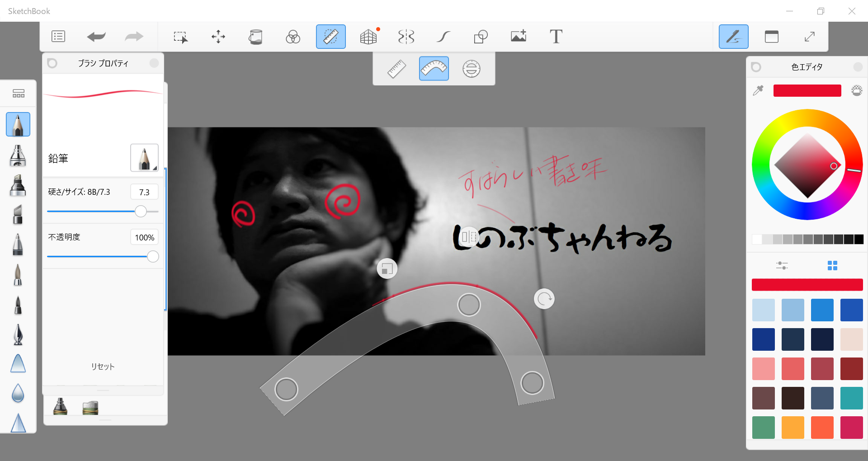This screenshot has width=868, height=461.
Task: Open the main menu list icon
Action: point(58,37)
